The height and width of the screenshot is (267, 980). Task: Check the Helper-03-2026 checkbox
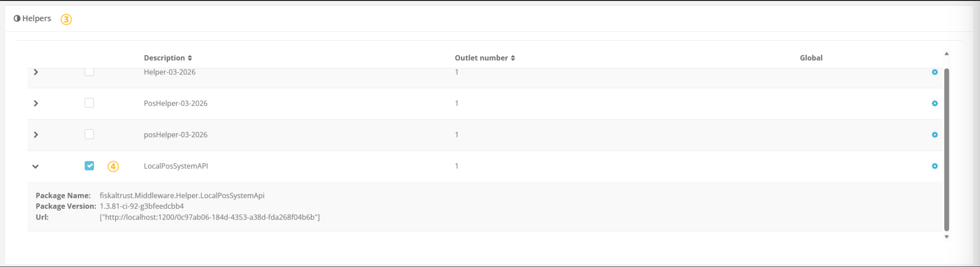coord(89,72)
